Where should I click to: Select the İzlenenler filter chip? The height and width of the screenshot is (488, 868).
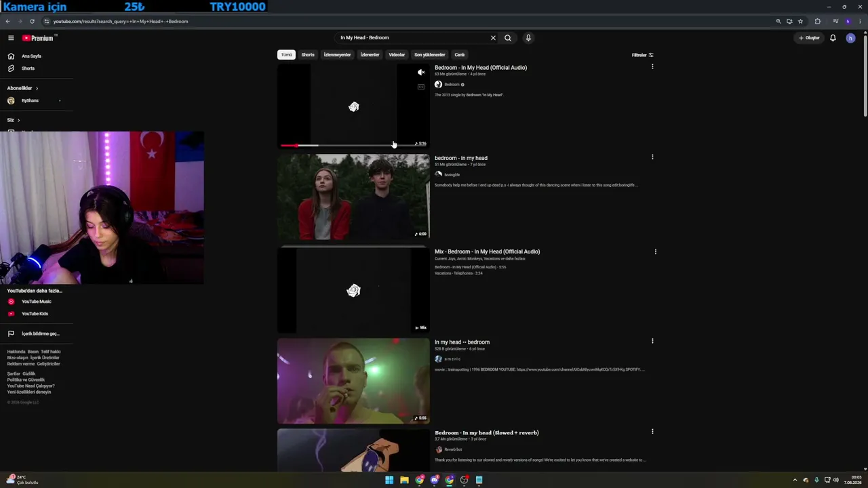click(x=370, y=55)
